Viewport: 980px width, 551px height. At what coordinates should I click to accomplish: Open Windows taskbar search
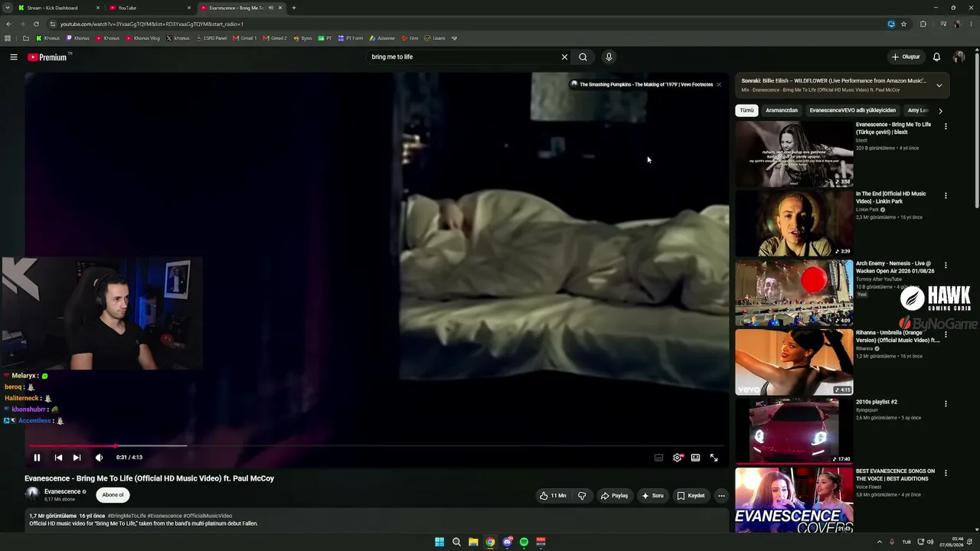coord(456,542)
